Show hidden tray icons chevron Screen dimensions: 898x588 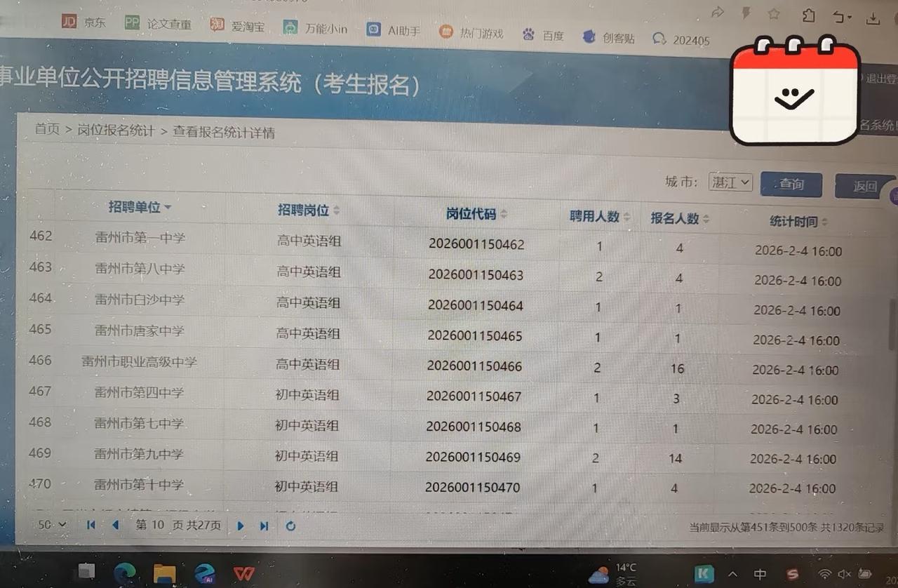(732, 574)
